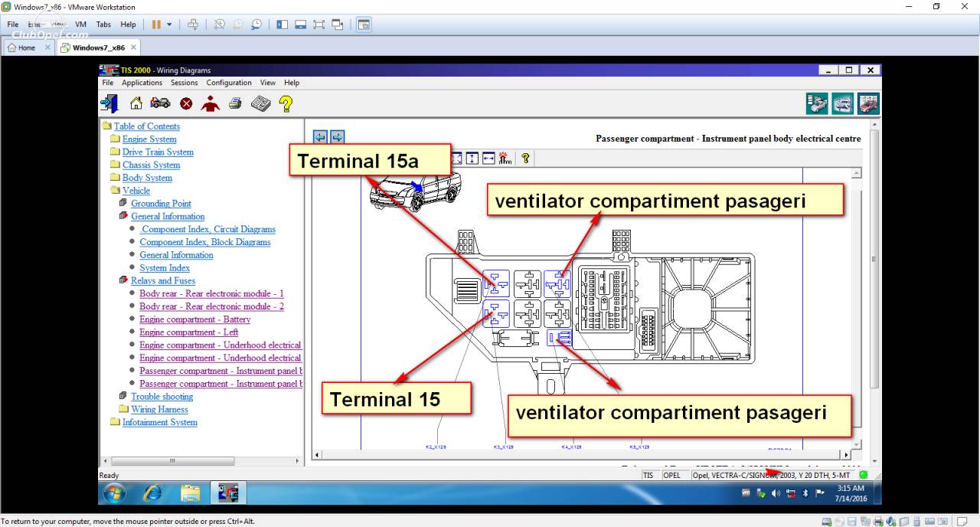Click the K4_X129 connector label
This screenshot has height=527, width=980.
[x=571, y=447]
